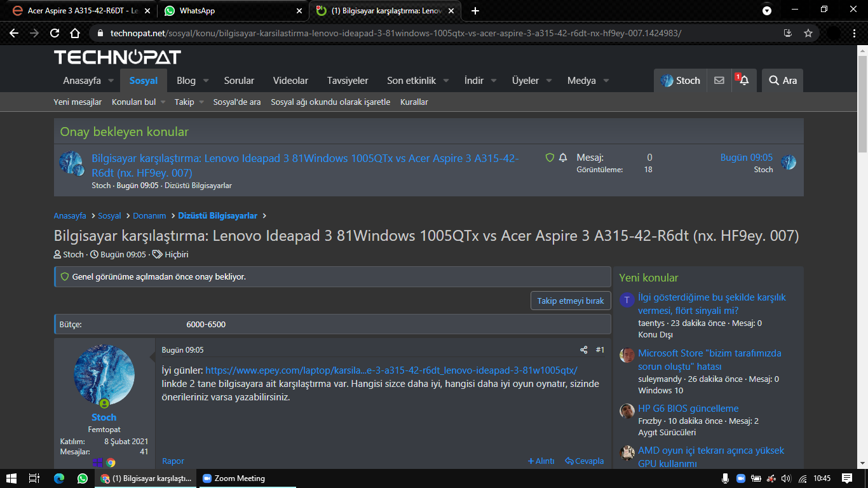This screenshot has width=868, height=488.
Task: Open Task View on the taskbar
Action: coord(34,478)
